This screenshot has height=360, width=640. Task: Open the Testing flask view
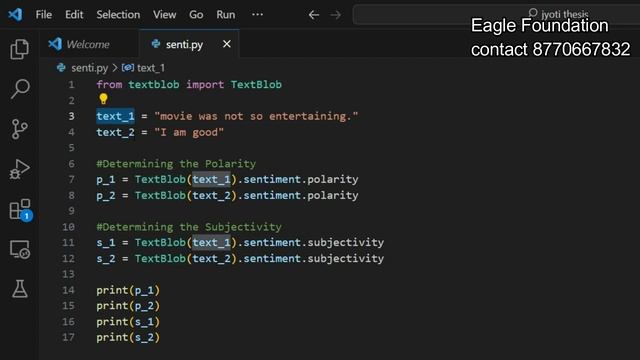click(20, 289)
